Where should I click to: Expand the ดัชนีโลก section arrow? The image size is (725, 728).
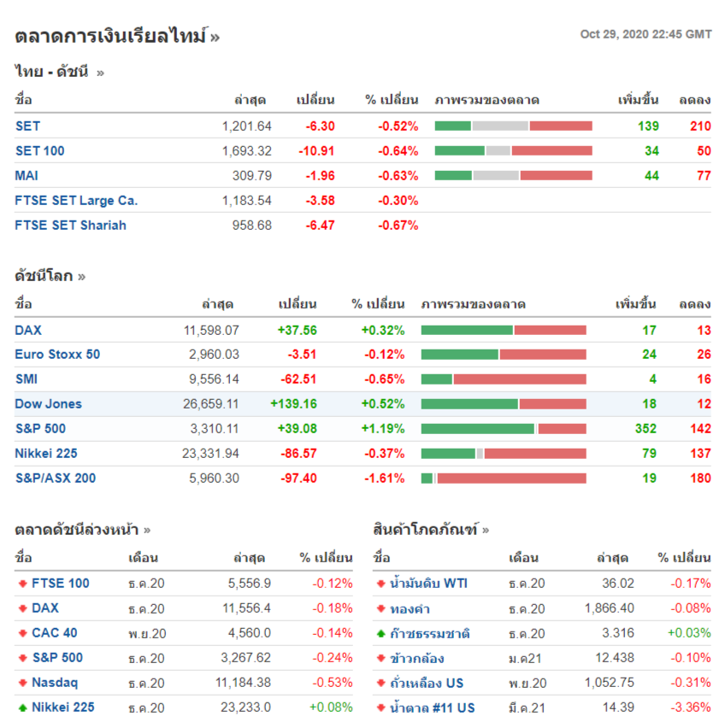click(81, 277)
